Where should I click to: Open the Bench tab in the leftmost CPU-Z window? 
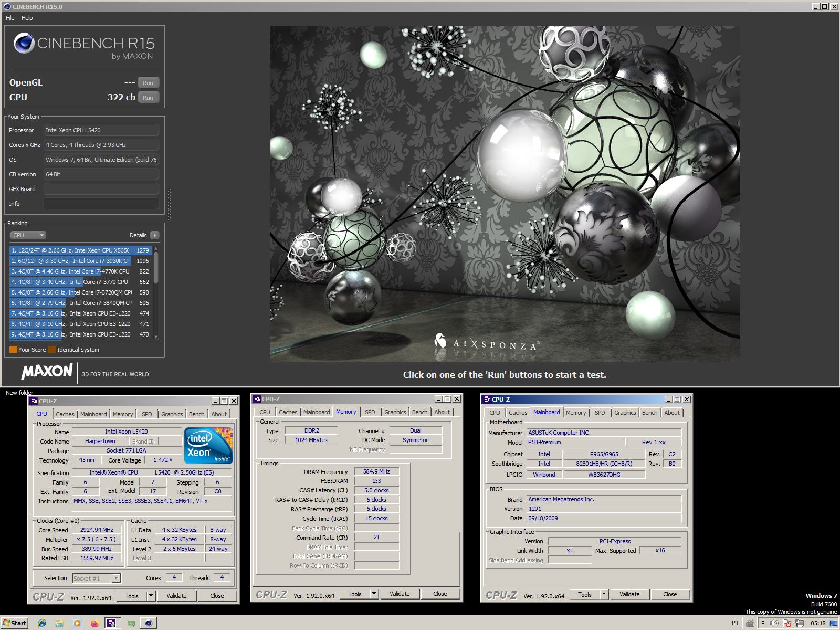(197, 414)
